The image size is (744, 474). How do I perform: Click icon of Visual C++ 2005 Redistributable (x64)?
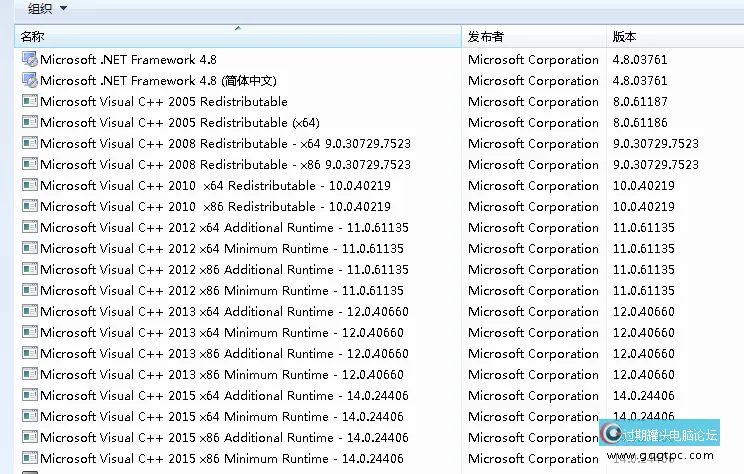point(29,123)
